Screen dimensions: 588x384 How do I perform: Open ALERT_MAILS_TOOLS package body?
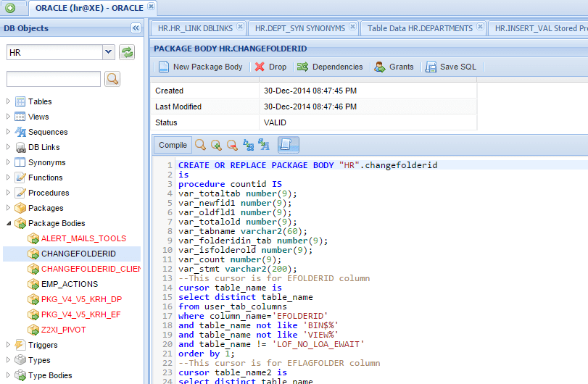click(x=83, y=238)
